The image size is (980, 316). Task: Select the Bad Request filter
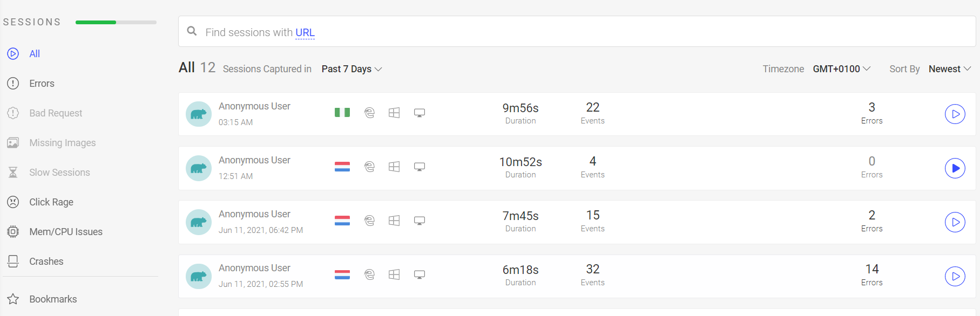(x=56, y=113)
